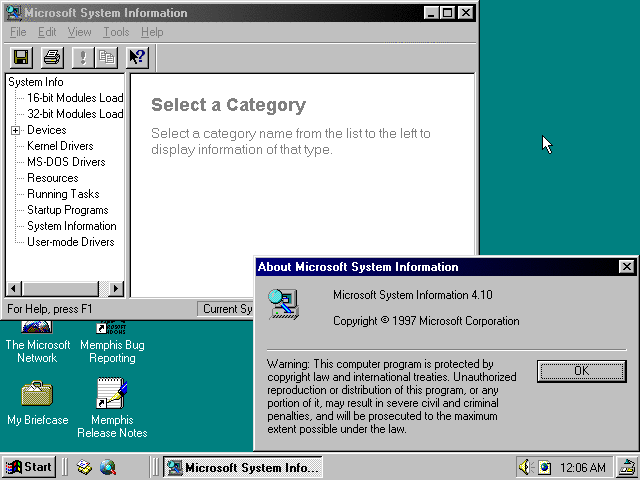Screen dimensions: 640x480
Task: Maximize the Microsoft System Information window
Action: pyautogui.click(x=447, y=13)
